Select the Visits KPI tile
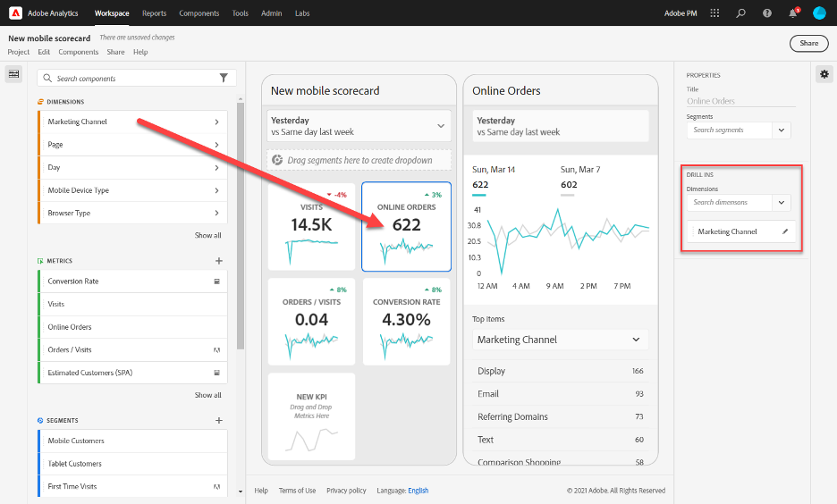 pyautogui.click(x=312, y=227)
